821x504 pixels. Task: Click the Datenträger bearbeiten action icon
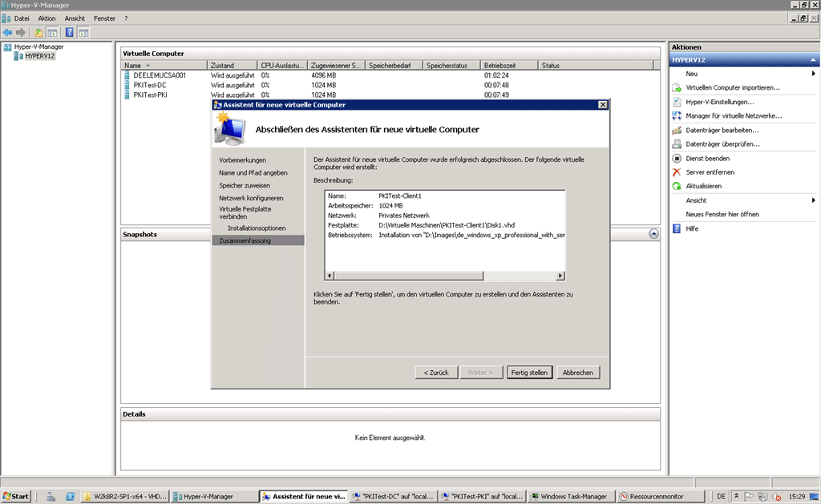pyautogui.click(x=677, y=130)
